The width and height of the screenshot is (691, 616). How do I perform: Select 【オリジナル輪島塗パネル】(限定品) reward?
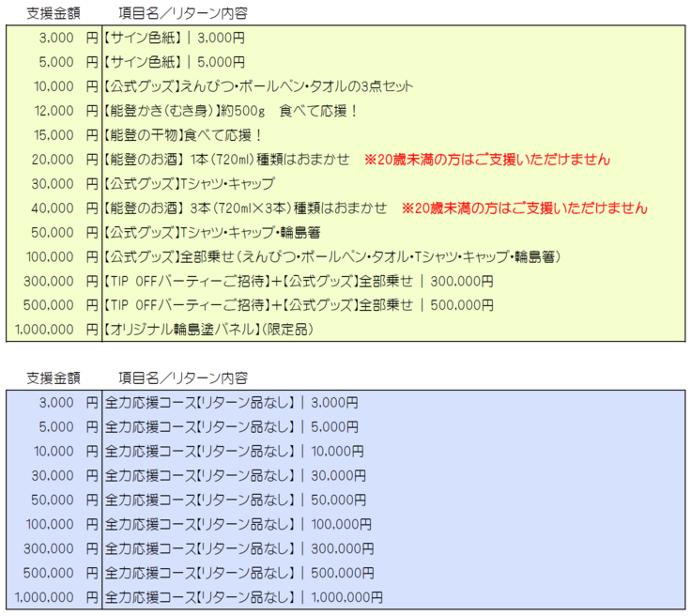coord(207,330)
